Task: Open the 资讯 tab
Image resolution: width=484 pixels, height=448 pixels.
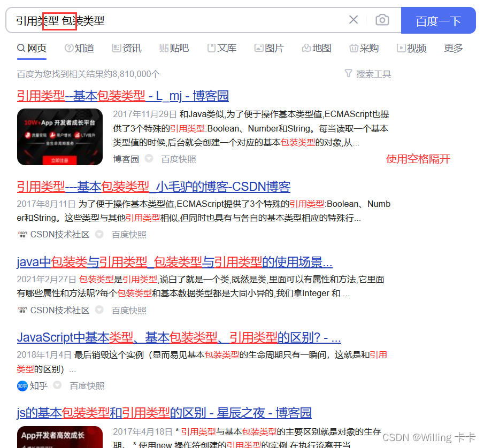Action: (x=127, y=48)
